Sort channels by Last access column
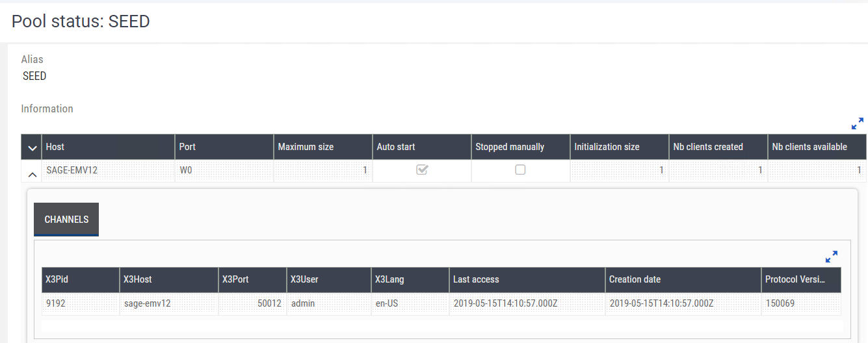868x343 pixels. click(x=527, y=279)
